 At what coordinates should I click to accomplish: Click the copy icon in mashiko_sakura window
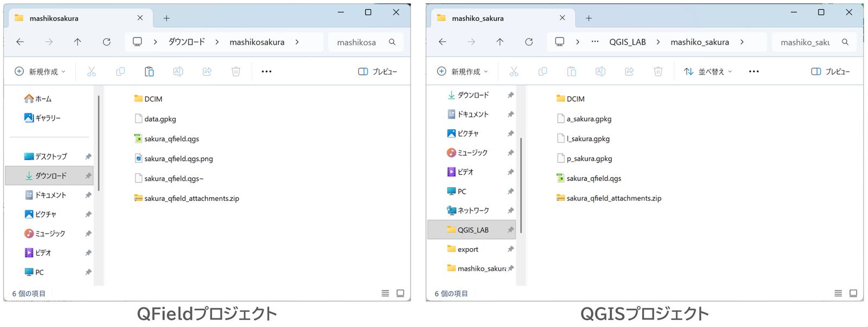(542, 71)
